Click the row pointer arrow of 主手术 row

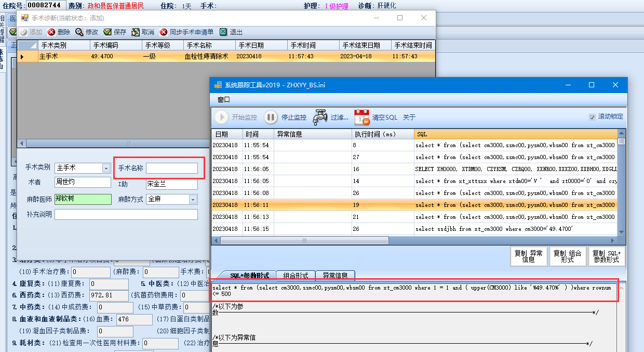[22, 56]
